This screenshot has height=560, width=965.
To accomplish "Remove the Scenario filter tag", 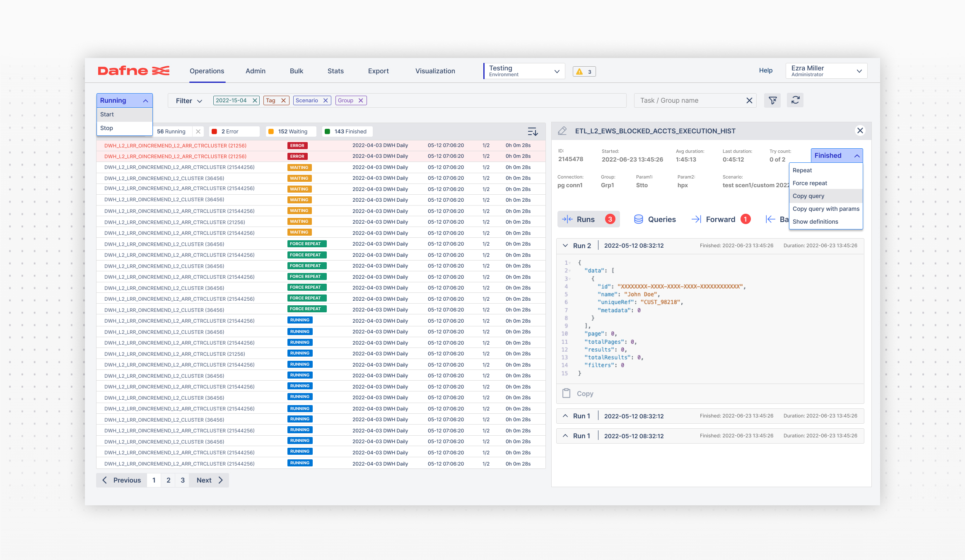I will 326,101.
